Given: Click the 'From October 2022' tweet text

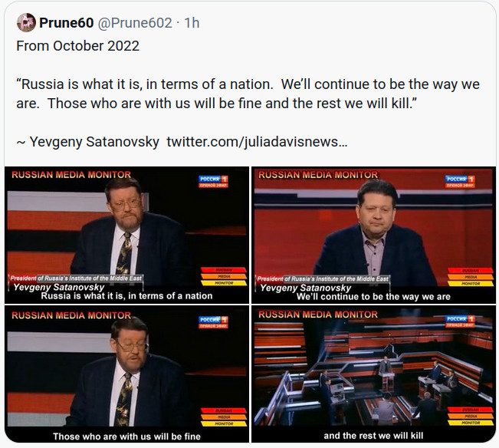Looking at the screenshot, I should pyautogui.click(x=78, y=46).
